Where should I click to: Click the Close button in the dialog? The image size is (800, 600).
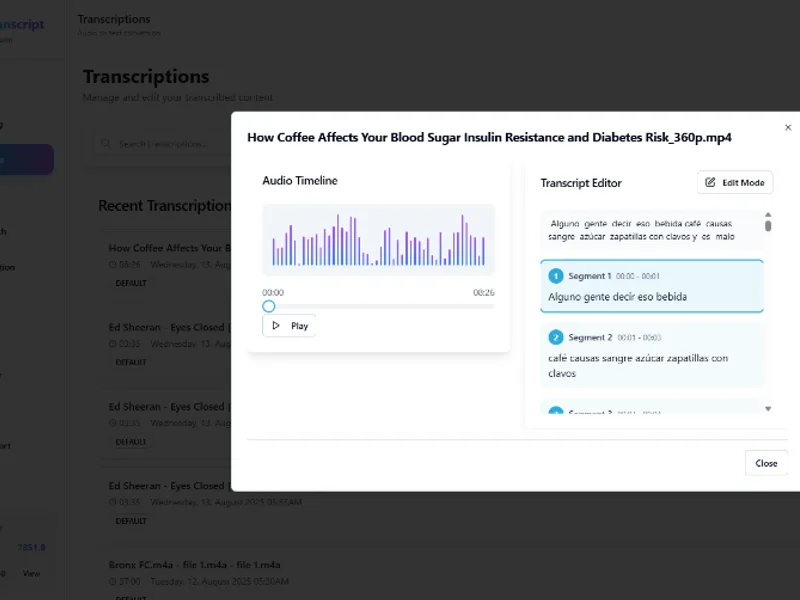(766, 463)
